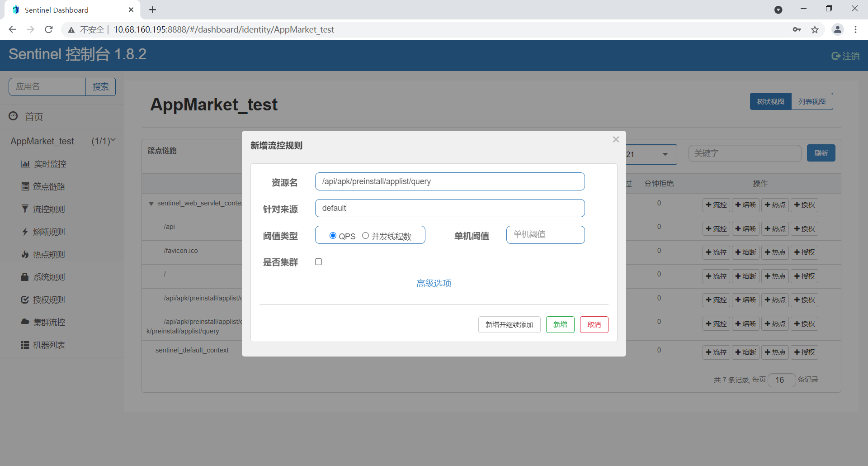Open 高级选项 link
The height and width of the screenshot is (466, 868).
pyautogui.click(x=434, y=283)
